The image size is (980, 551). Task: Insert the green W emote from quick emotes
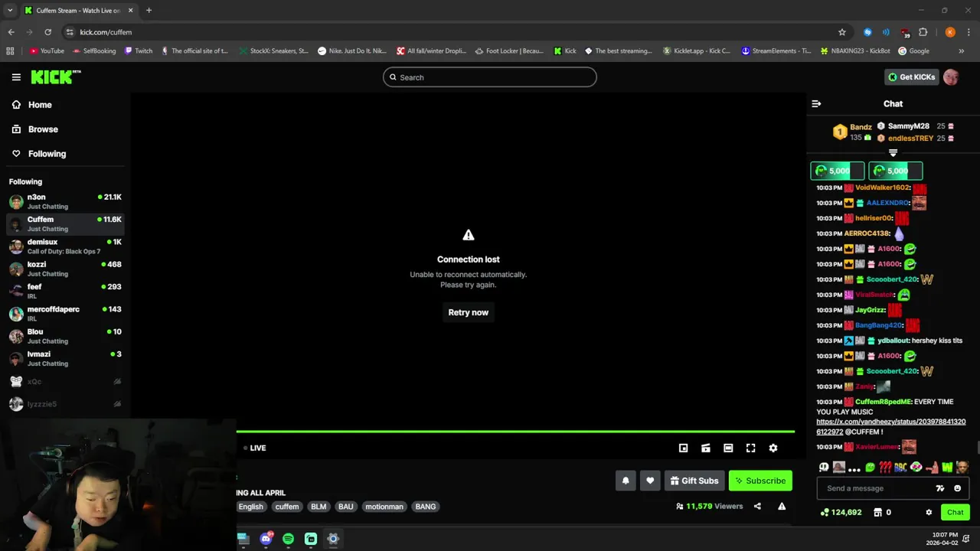point(946,467)
